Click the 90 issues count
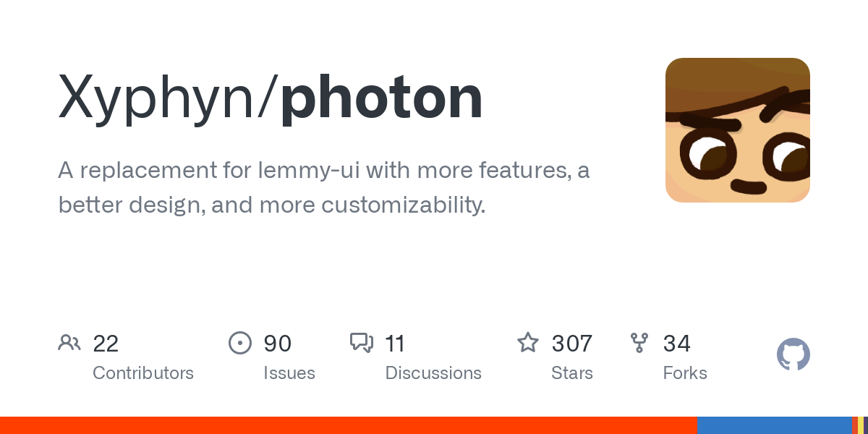This screenshot has height=434, width=868. click(277, 343)
